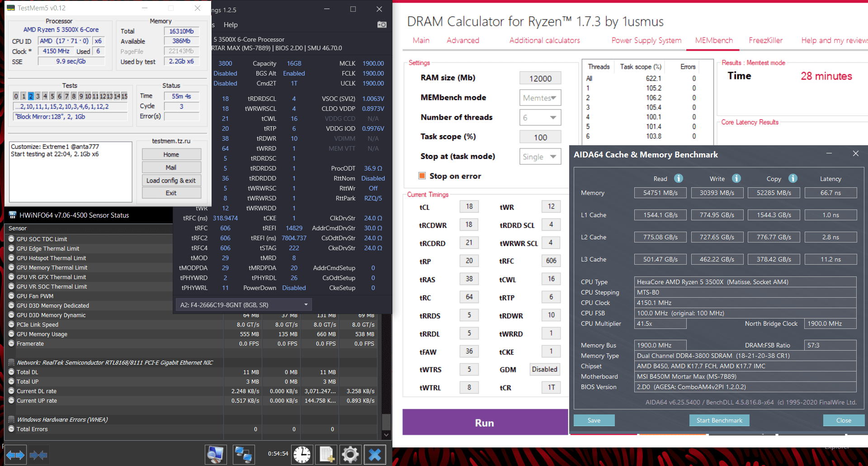Click Memory Read result 54751 MB/s
The width and height of the screenshot is (868, 466).
coord(660,193)
